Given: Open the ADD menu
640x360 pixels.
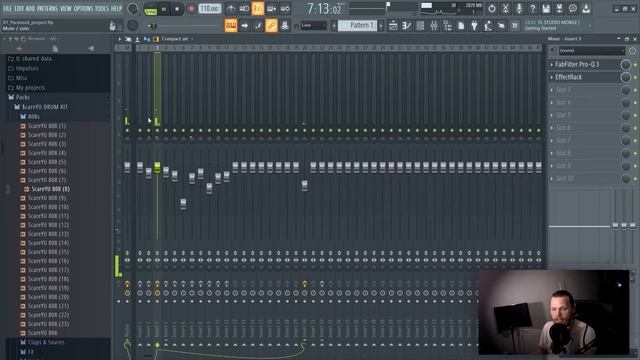Looking at the screenshot, I should click(30, 9).
